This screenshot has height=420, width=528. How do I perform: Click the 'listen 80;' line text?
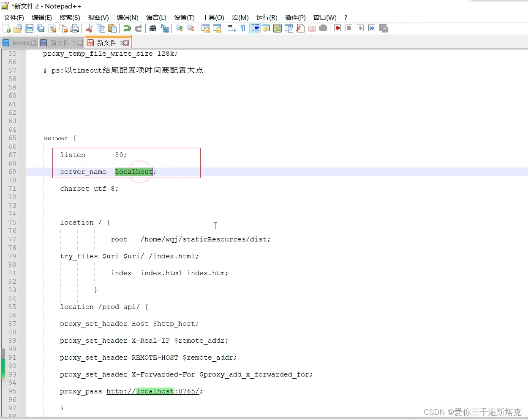93,155
